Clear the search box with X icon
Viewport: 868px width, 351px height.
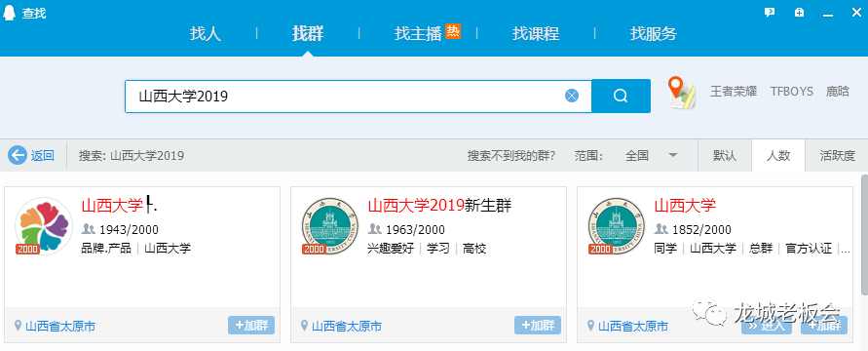click(572, 96)
